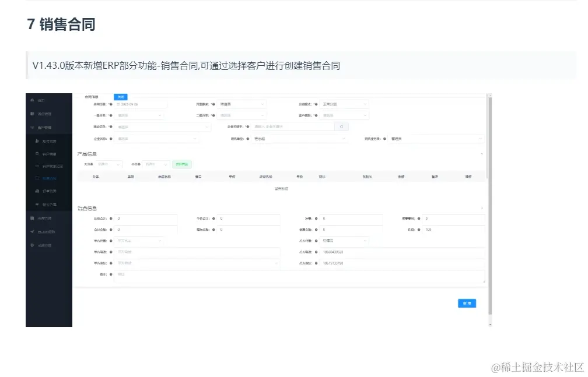Image resolution: width=588 pixels, height=377 pixels.
Task: Select highlighted blue 销售合同 sidebar item
Action: [x=49, y=178]
